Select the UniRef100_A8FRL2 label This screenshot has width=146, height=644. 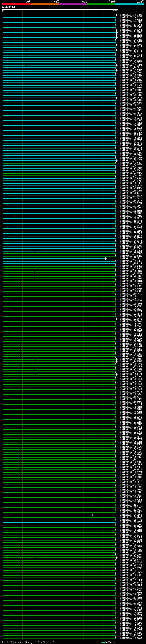pyautogui.click(x=131, y=512)
